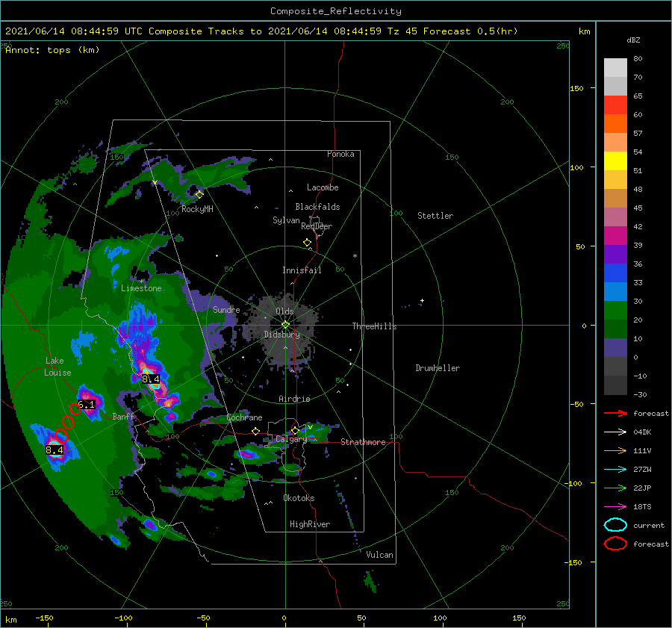Click the Sylvan town label
The width and height of the screenshot is (672, 628).
tap(286, 220)
